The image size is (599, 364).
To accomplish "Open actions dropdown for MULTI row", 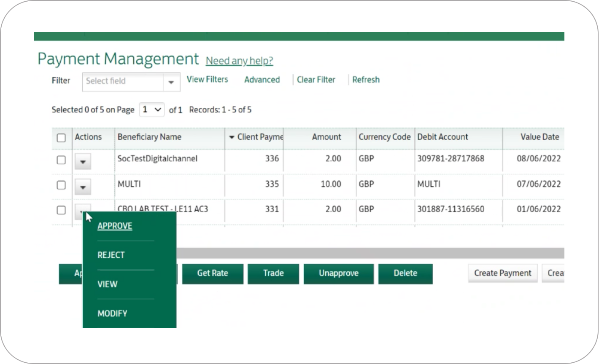I will coord(83,187).
